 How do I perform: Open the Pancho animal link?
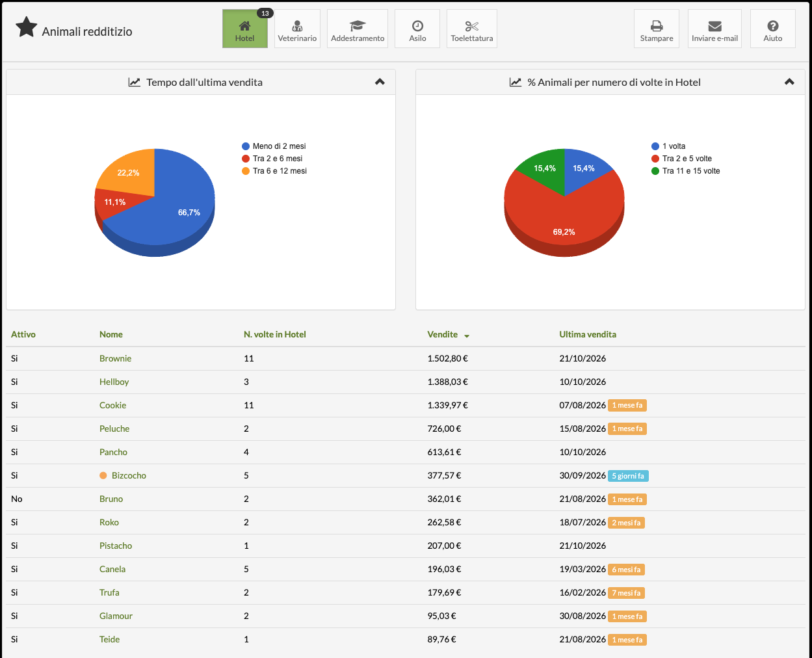click(114, 452)
